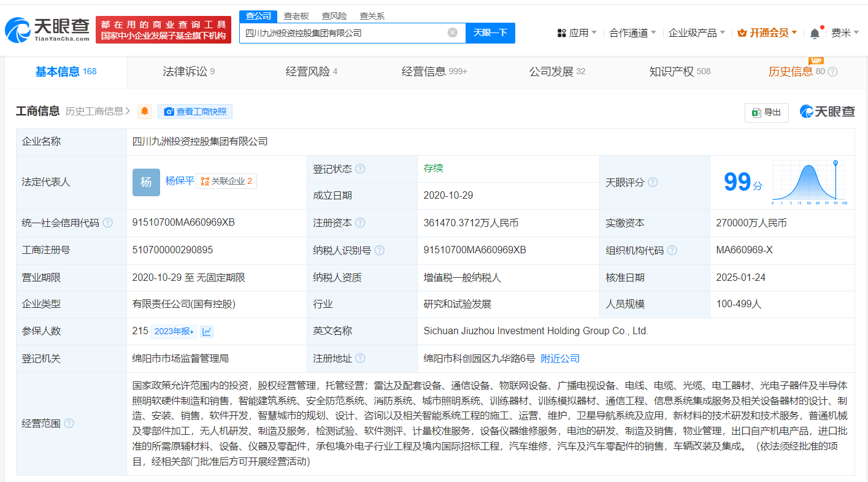
Task: Click taxpayer qualification 增值税一般纳税人
Action: pyautogui.click(x=462, y=278)
